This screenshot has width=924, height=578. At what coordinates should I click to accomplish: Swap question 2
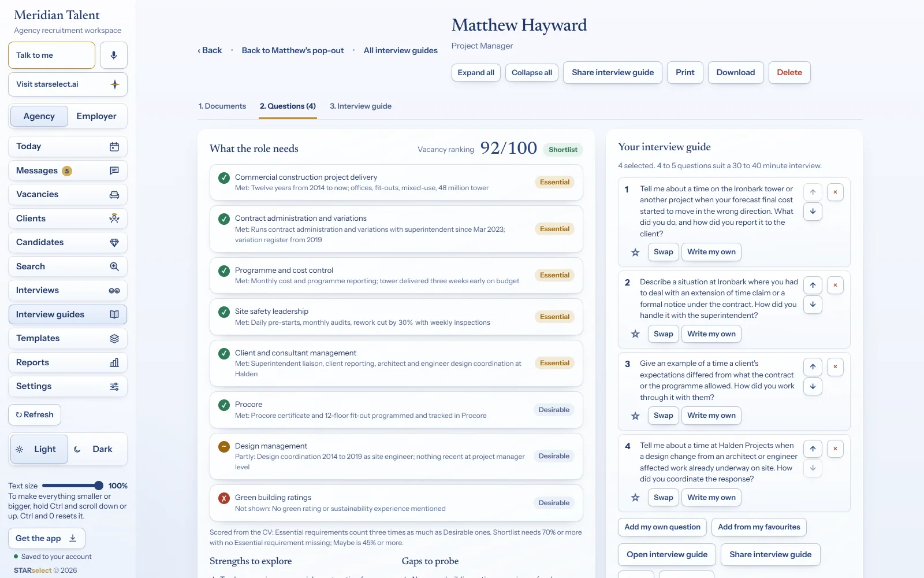664,334
